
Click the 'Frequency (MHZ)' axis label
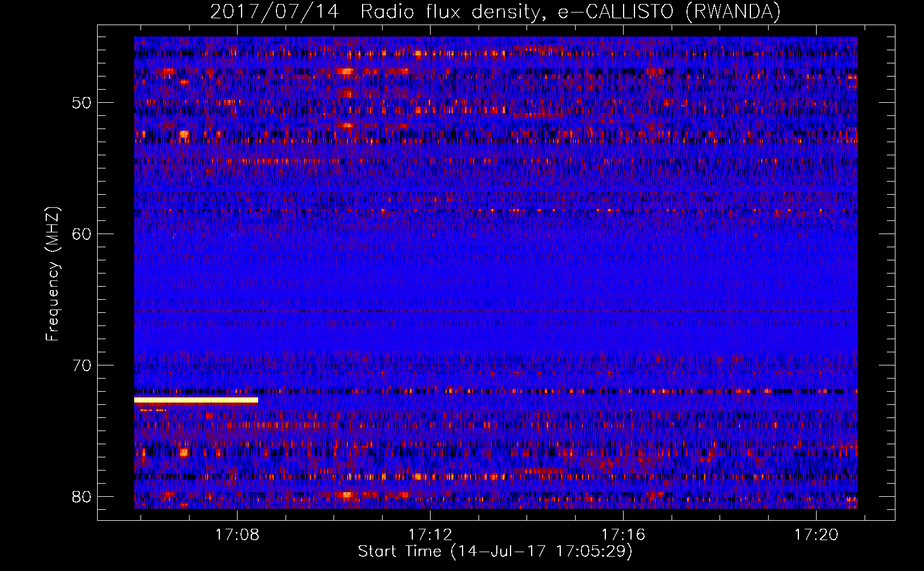53,274
